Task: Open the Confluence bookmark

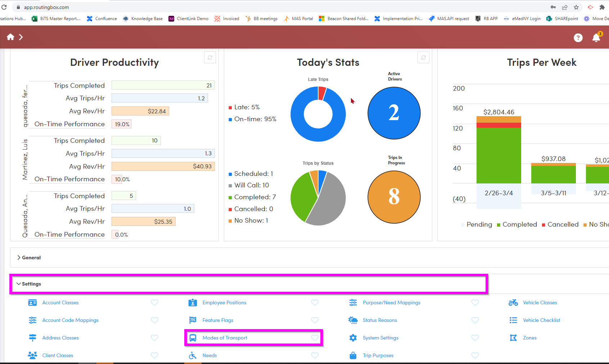Action: pyautogui.click(x=102, y=19)
